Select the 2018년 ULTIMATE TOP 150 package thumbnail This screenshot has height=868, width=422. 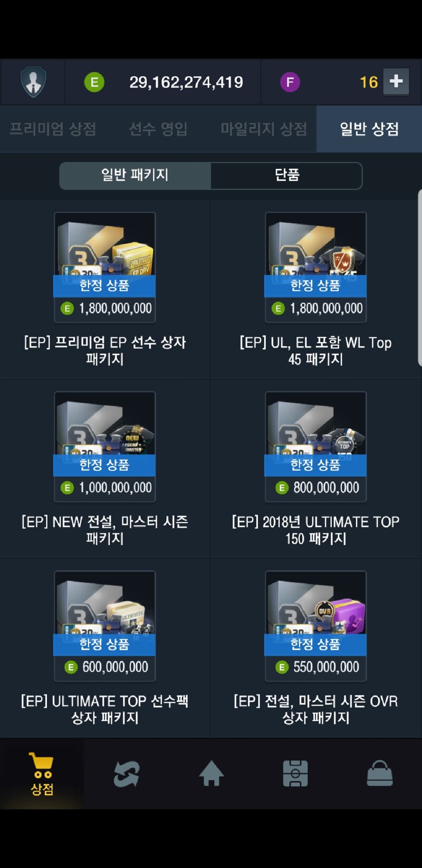coord(315,434)
